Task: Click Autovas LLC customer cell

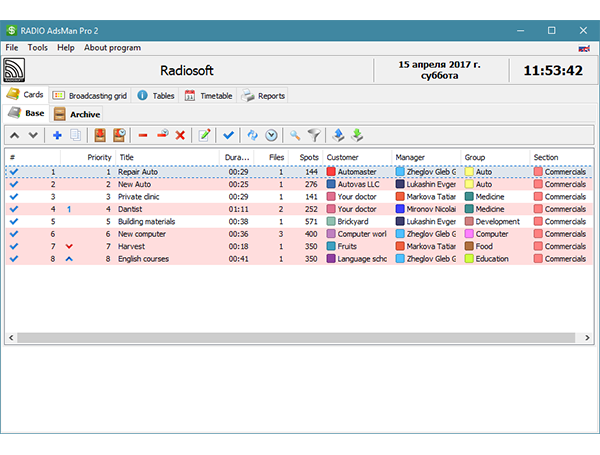Action: [x=357, y=184]
